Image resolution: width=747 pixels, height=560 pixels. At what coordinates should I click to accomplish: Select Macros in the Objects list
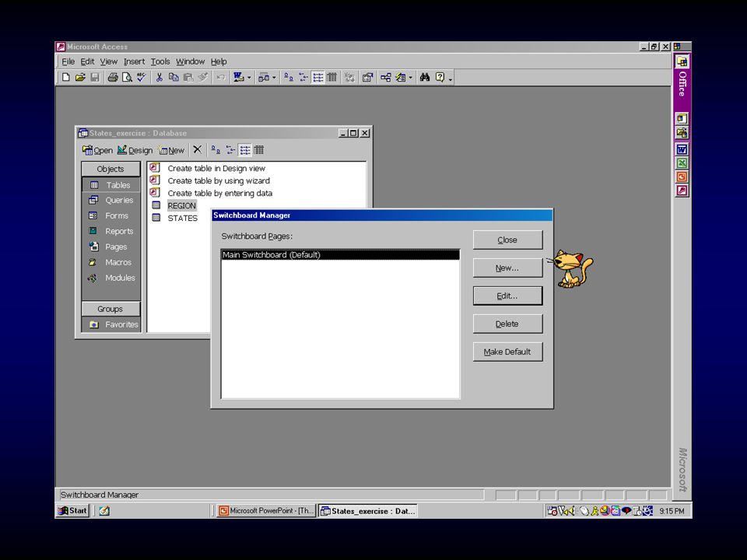click(x=111, y=262)
